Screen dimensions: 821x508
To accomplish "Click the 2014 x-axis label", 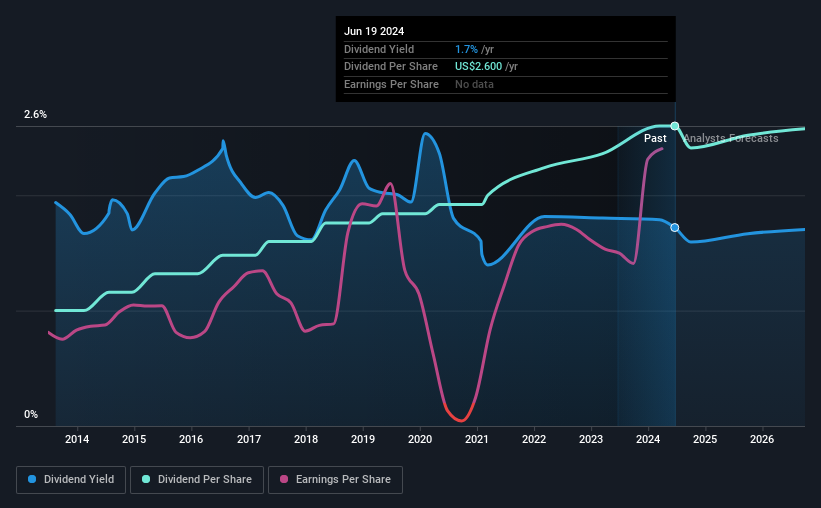I will [77, 439].
